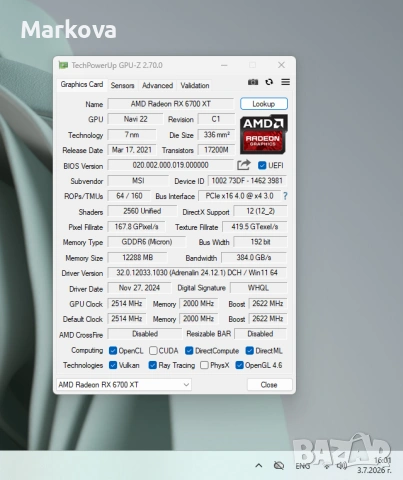
Task: Click the Bus Interface question mark
Action: pos(285,196)
